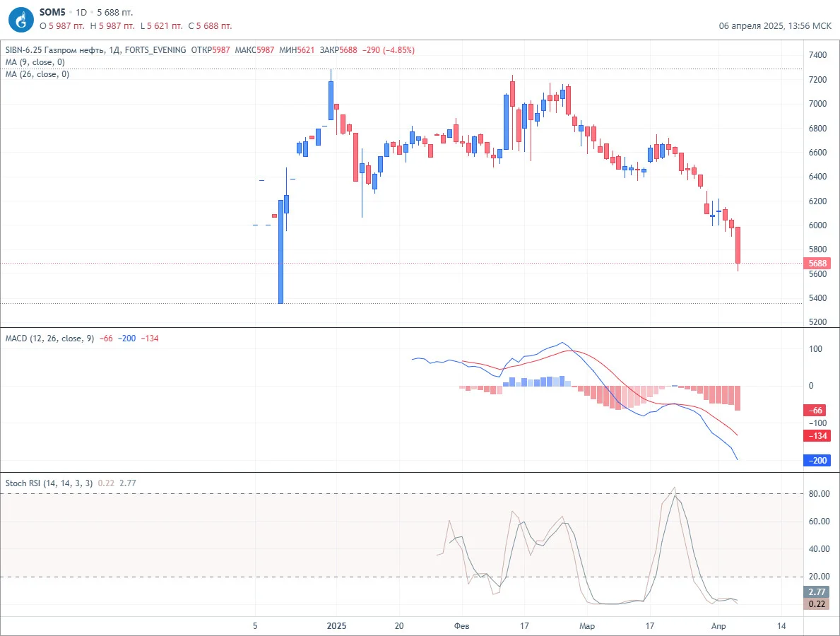
Task: Click the 2.77 Stoch RSI value tag
Action: pyautogui.click(x=817, y=591)
